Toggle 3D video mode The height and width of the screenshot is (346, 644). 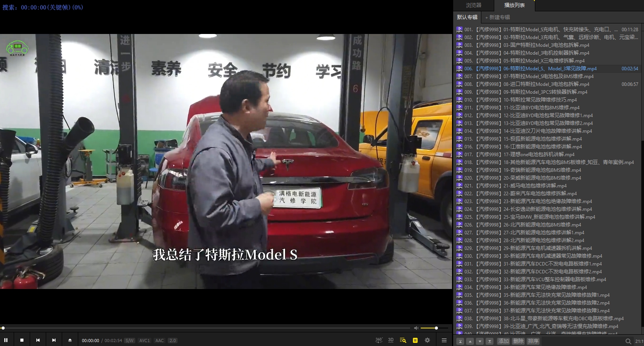coord(391,340)
